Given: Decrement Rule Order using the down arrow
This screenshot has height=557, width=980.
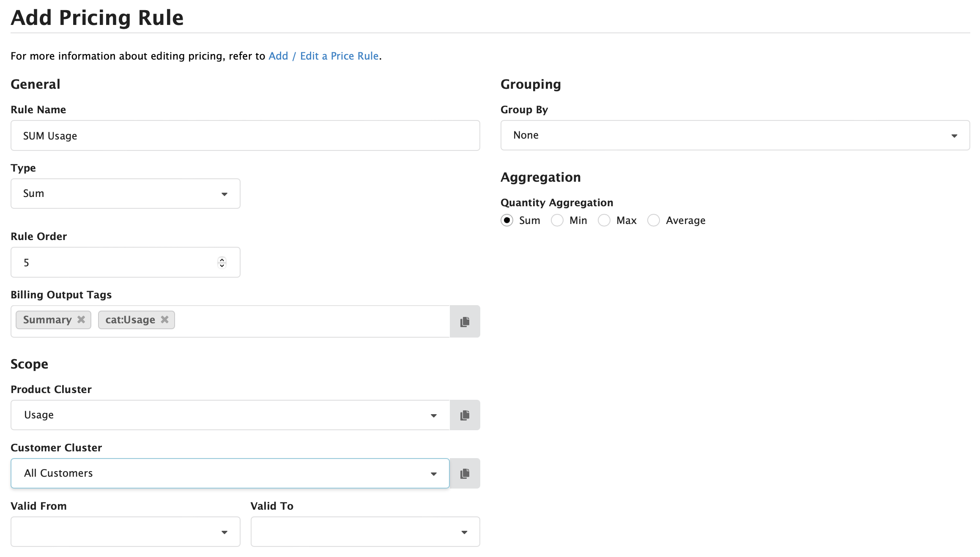Looking at the screenshot, I should tap(222, 265).
